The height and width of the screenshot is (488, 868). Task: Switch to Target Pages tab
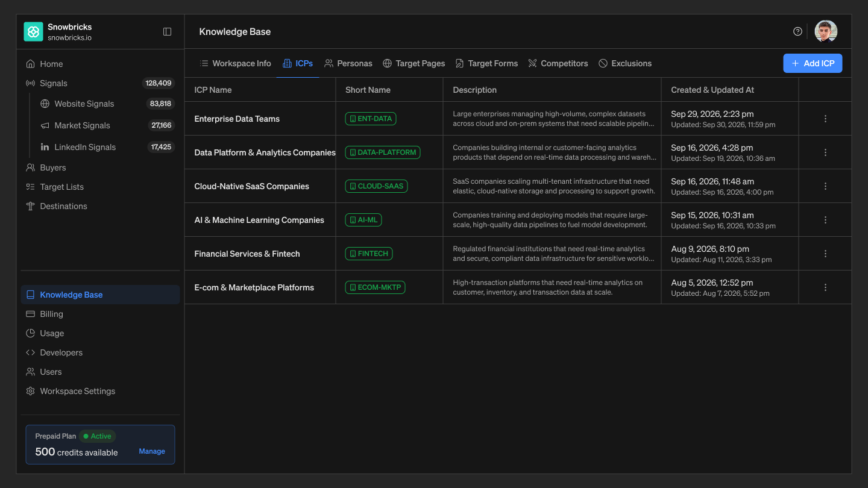coord(414,63)
